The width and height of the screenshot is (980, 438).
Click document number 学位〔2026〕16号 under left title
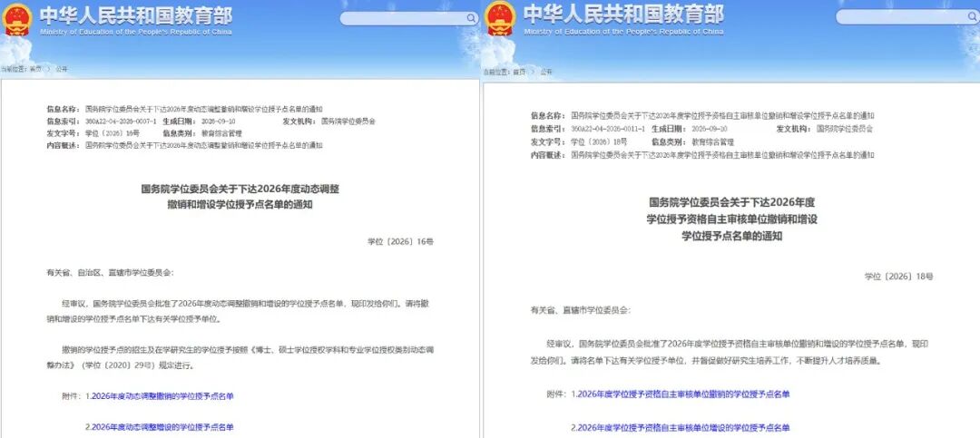[x=400, y=241]
